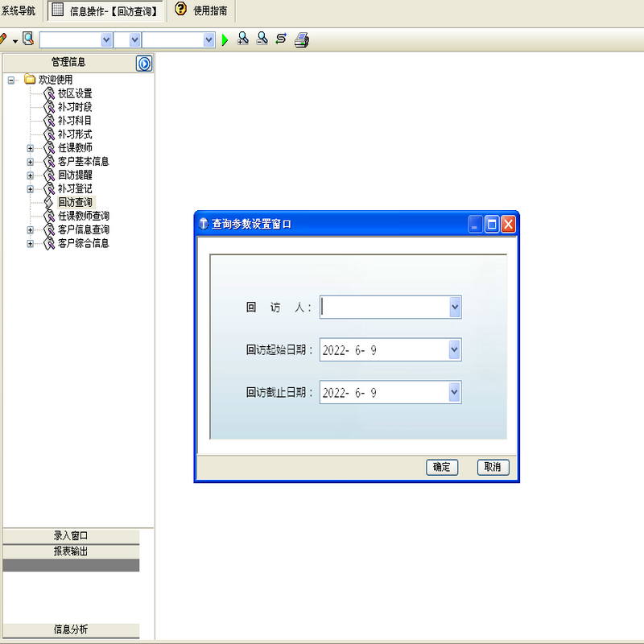Click the add-search magnifier toolbar icon

coord(243,39)
